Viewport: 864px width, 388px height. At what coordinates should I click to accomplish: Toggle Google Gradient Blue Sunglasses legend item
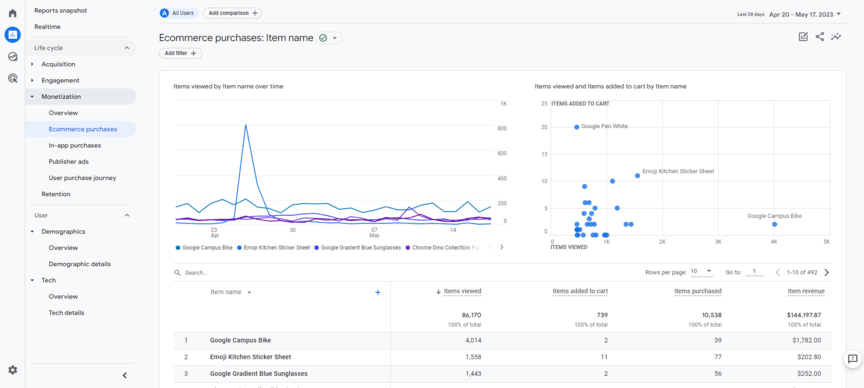[x=357, y=248]
